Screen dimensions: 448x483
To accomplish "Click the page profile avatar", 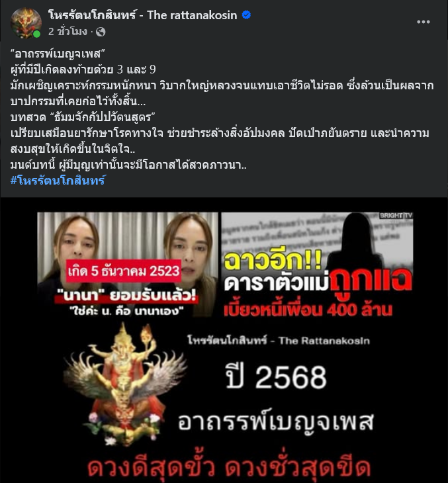I will point(26,23).
